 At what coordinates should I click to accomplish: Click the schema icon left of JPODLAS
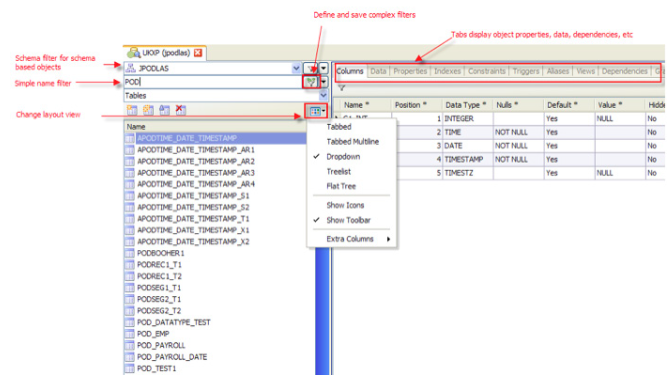[x=131, y=68]
